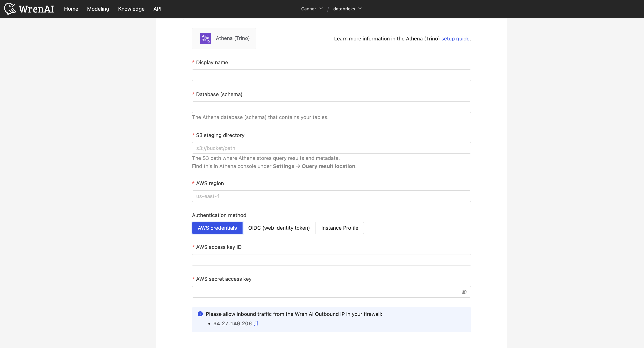Screen dimensions: 644x348
Task: Toggle secret access key visibility with the eye icon
Action: tap(464, 292)
